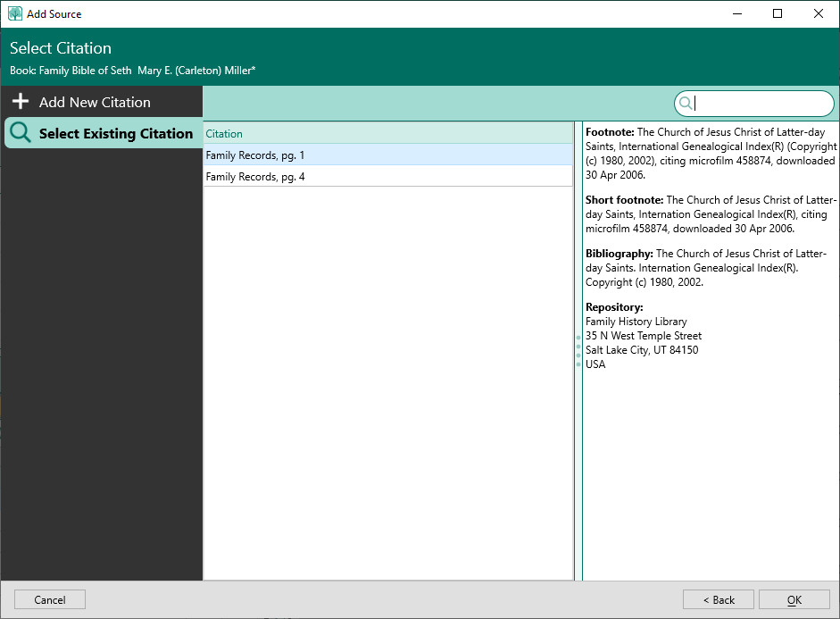This screenshot has width=840, height=619.
Task: Confirm the selection with the OK button
Action: pyautogui.click(x=794, y=600)
